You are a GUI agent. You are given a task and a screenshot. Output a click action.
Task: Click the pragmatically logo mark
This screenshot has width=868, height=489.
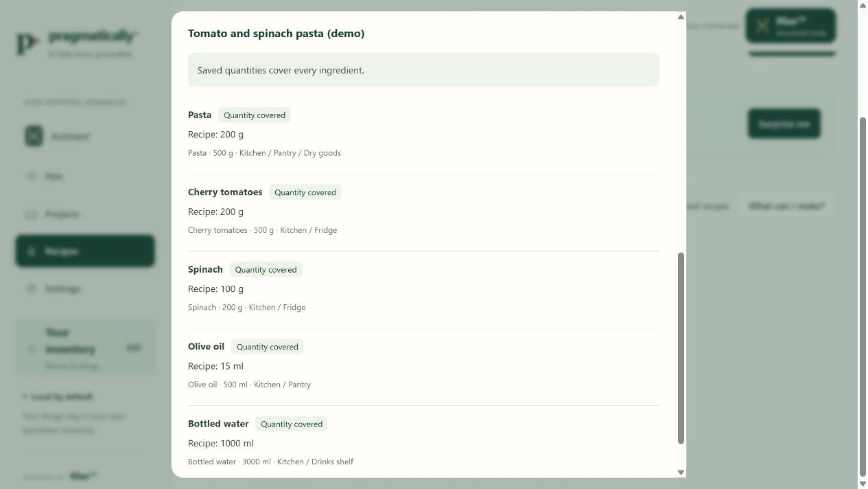coord(27,43)
